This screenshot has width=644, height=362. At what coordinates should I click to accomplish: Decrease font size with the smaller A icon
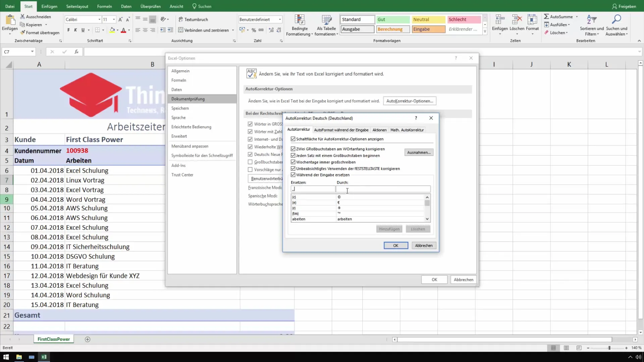pos(128,19)
